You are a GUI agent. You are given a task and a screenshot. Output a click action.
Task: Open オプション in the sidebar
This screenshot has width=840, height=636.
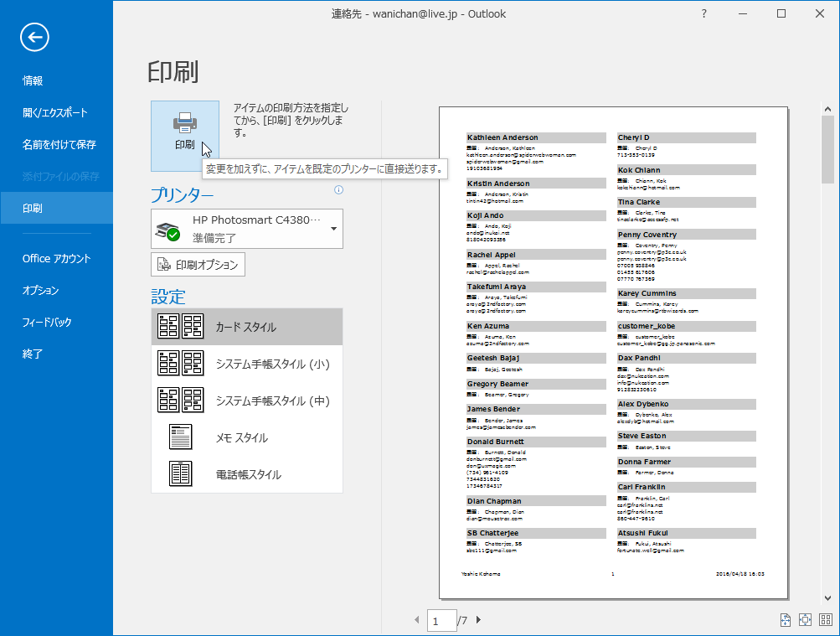click(x=56, y=291)
